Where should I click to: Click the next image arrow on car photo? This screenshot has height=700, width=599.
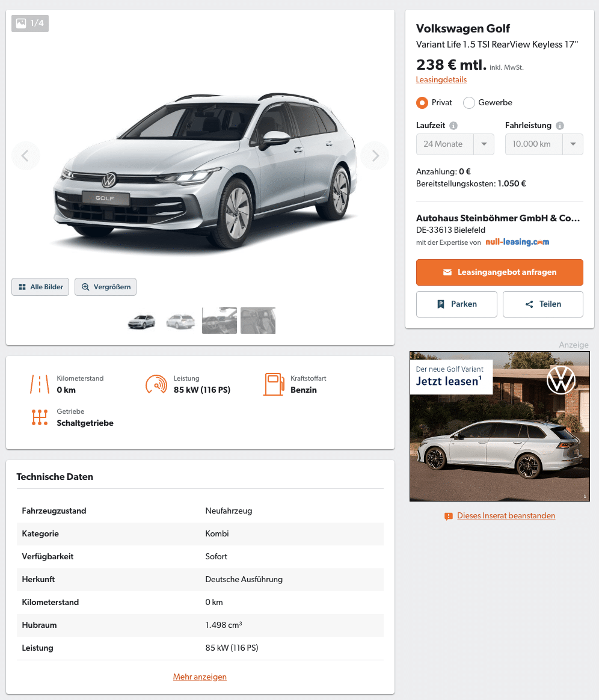pyautogui.click(x=375, y=156)
